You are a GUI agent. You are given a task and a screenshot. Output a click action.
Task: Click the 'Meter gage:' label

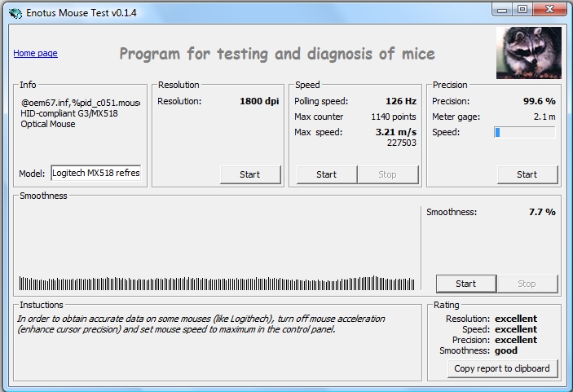click(x=456, y=117)
